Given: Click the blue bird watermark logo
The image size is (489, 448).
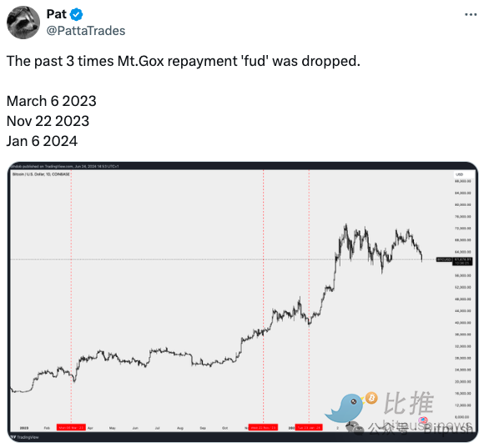Looking at the screenshot, I should [x=345, y=408].
